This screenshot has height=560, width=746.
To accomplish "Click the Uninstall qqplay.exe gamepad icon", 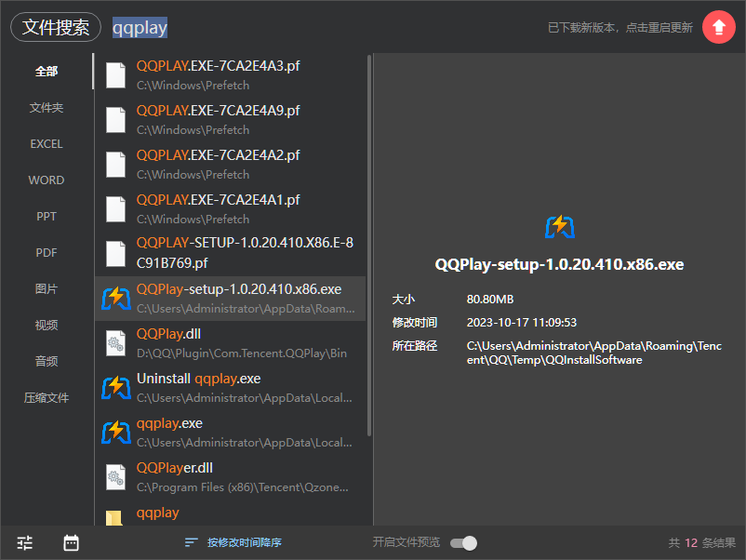I will pyautogui.click(x=115, y=388).
